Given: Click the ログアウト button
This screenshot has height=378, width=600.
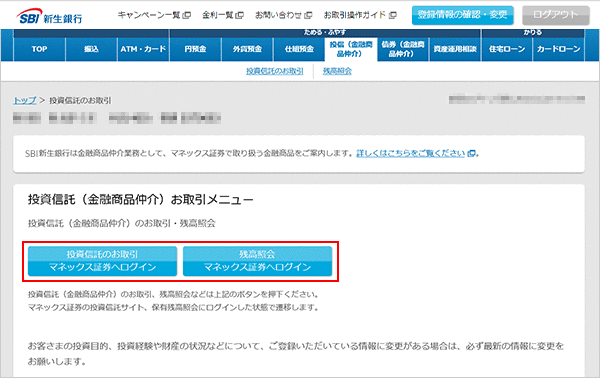Looking at the screenshot, I should pyautogui.click(x=556, y=15).
